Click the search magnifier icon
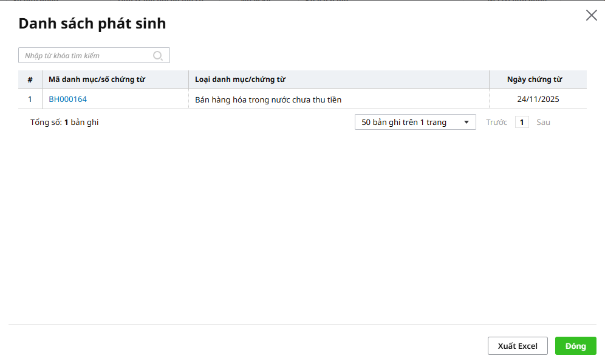The width and height of the screenshot is (605, 364). point(158,56)
